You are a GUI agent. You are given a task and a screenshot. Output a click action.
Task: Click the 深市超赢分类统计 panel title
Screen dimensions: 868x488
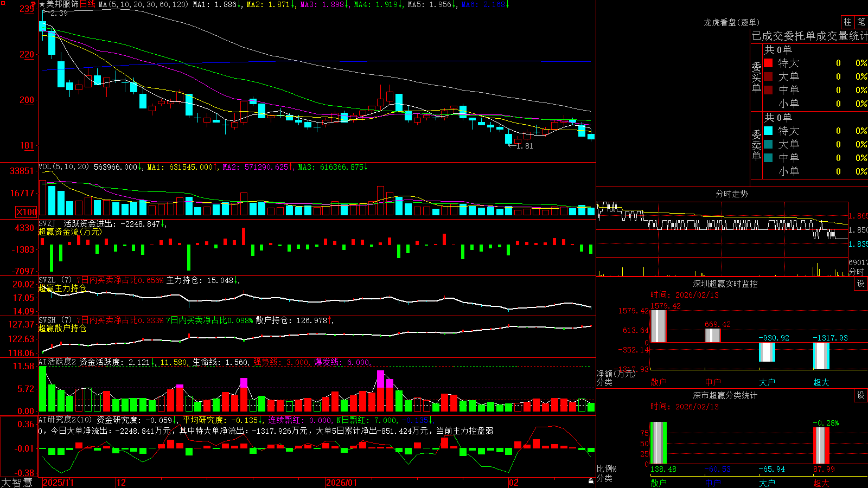coord(725,395)
